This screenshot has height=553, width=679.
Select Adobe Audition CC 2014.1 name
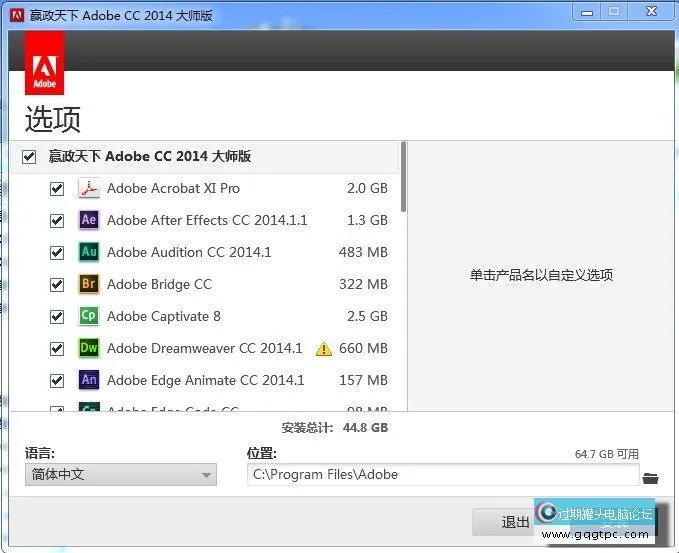[189, 252]
